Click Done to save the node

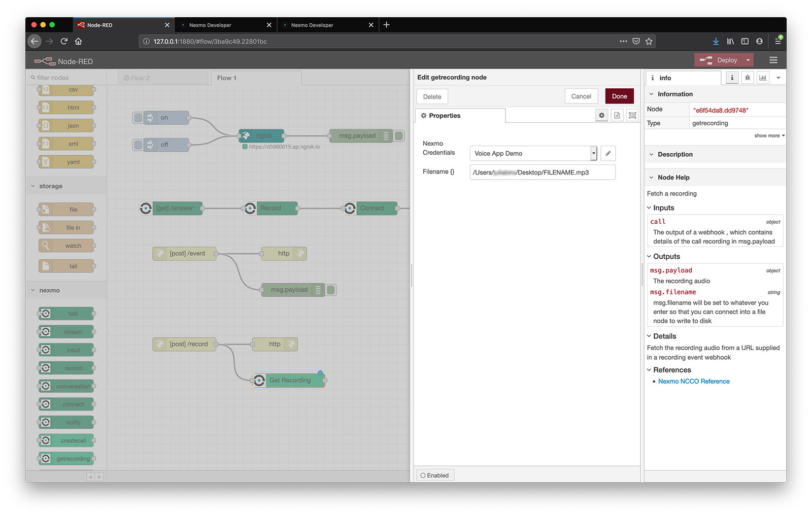[619, 96]
